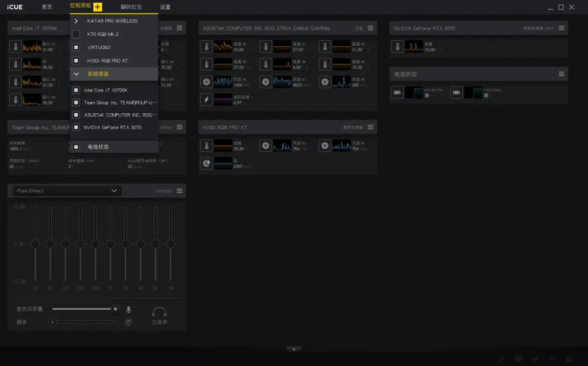
Task: Open the VIRTUOSO equalizer panel hamburger menu
Action: (180, 191)
